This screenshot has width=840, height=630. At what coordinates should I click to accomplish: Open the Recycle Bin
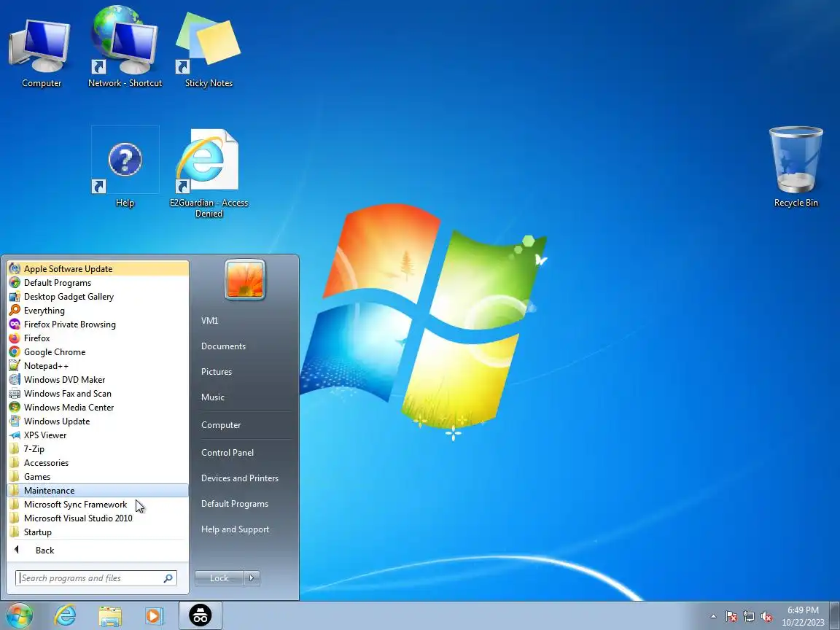coord(796,166)
